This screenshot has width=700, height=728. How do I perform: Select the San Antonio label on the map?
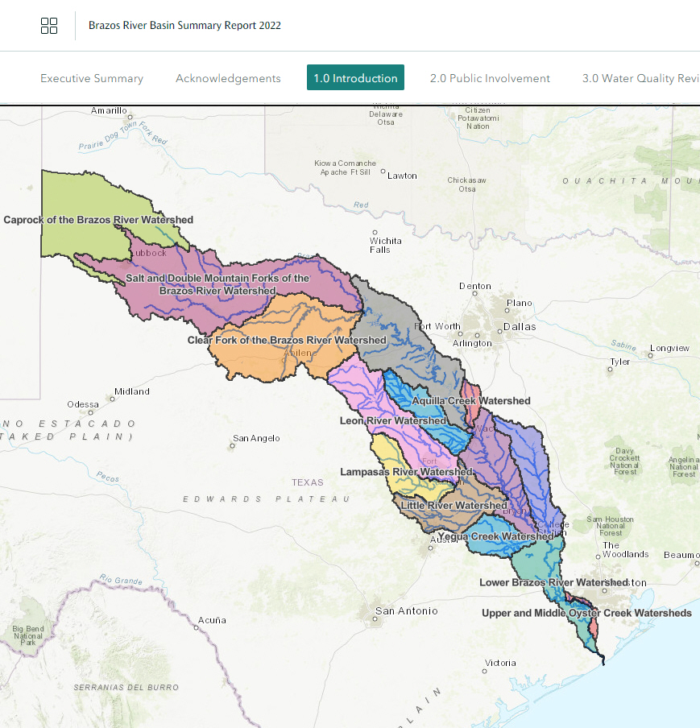406,610
